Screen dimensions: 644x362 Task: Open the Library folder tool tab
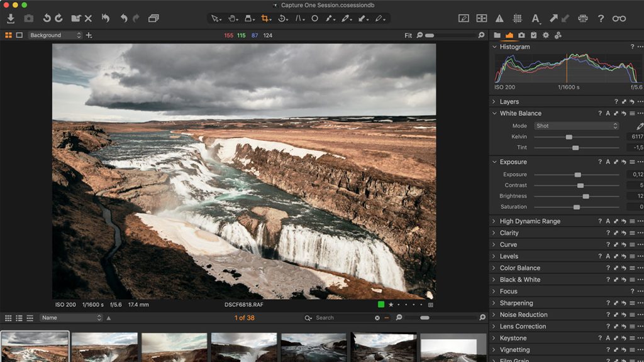coord(497,35)
